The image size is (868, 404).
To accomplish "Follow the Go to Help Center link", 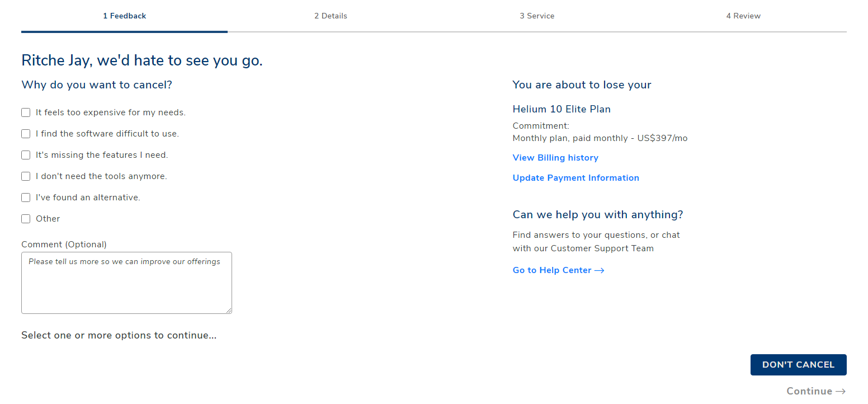I will tap(558, 270).
